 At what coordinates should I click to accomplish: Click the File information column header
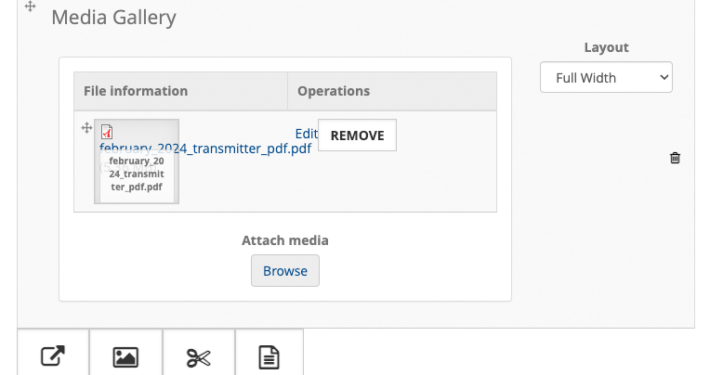[135, 91]
